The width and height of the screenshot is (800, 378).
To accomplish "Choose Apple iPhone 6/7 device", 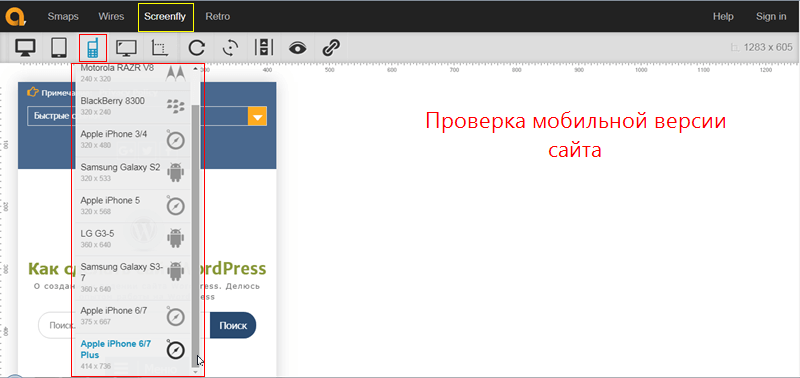I will (x=133, y=317).
